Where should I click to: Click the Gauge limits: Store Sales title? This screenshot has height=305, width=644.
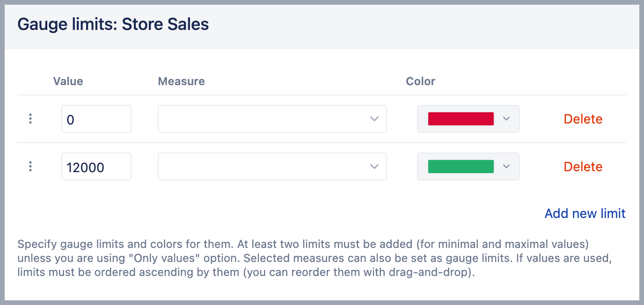113,24
